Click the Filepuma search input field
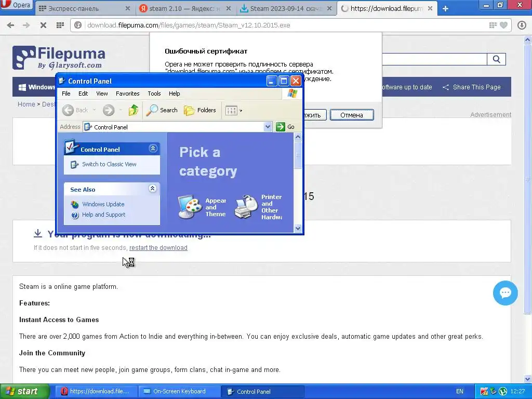This screenshot has width=532, height=399. click(435, 59)
